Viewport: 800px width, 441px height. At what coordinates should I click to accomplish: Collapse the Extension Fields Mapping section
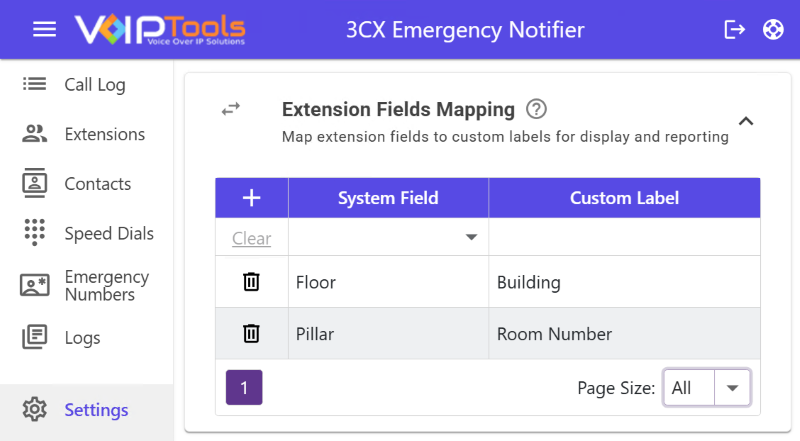click(x=745, y=122)
